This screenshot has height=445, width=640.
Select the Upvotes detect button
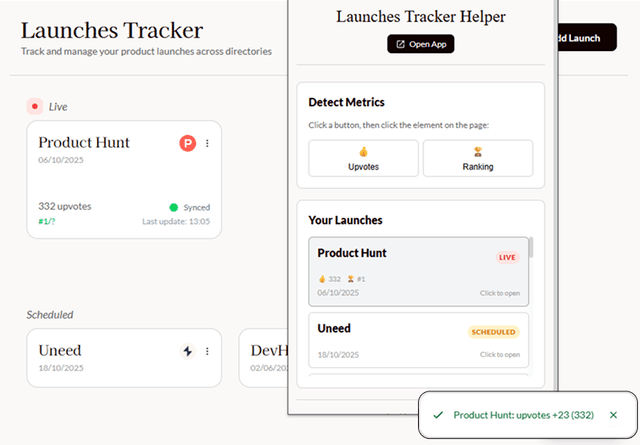click(x=363, y=158)
